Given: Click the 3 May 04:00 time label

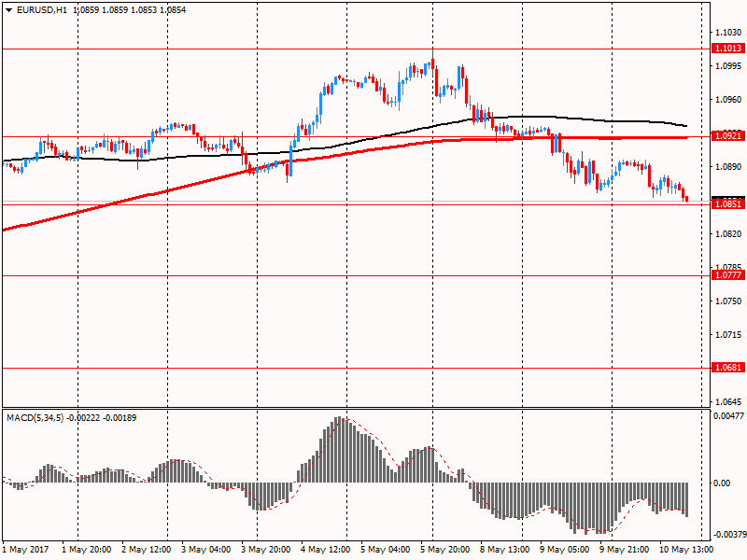Looking at the screenshot, I should [206, 550].
